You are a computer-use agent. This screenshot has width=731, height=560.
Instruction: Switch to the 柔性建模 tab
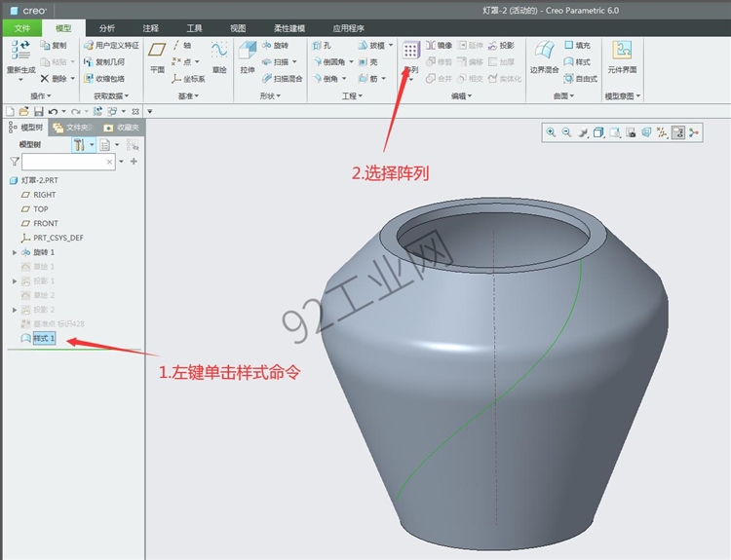[x=289, y=28]
